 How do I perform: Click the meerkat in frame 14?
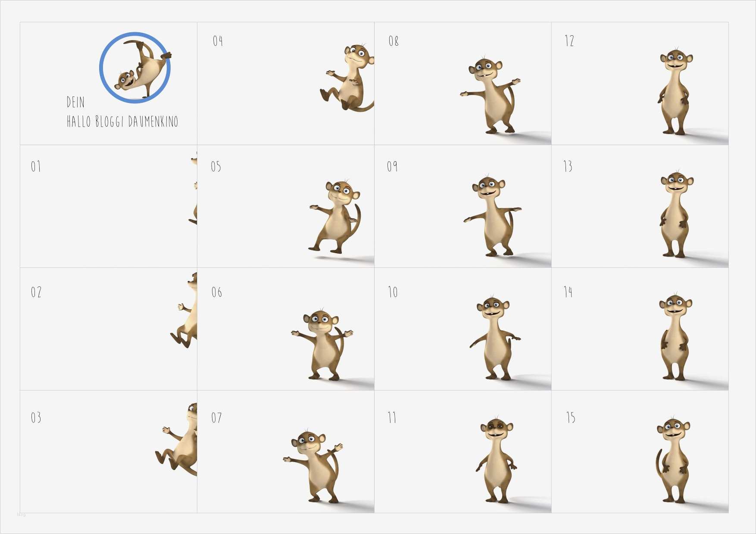pyautogui.click(x=675, y=337)
